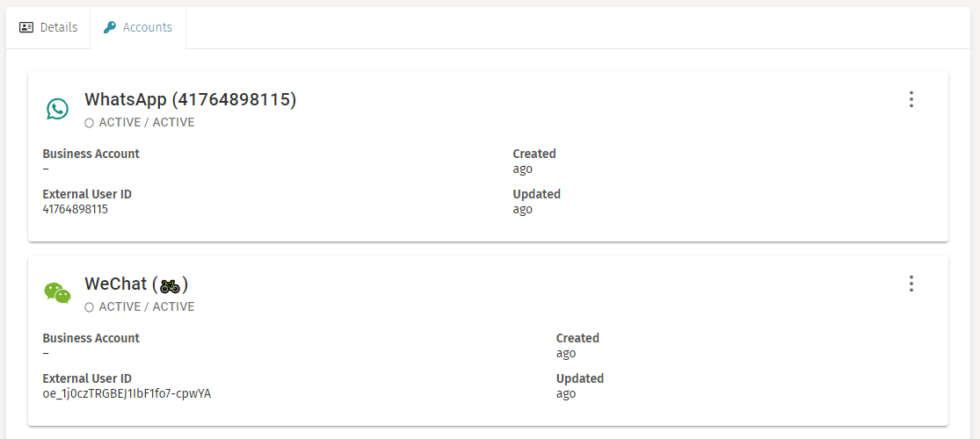Image resolution: width=980 pixels, height=439 pixels.
Task: Click the WhatsApp active status circle
Action: 89,123
